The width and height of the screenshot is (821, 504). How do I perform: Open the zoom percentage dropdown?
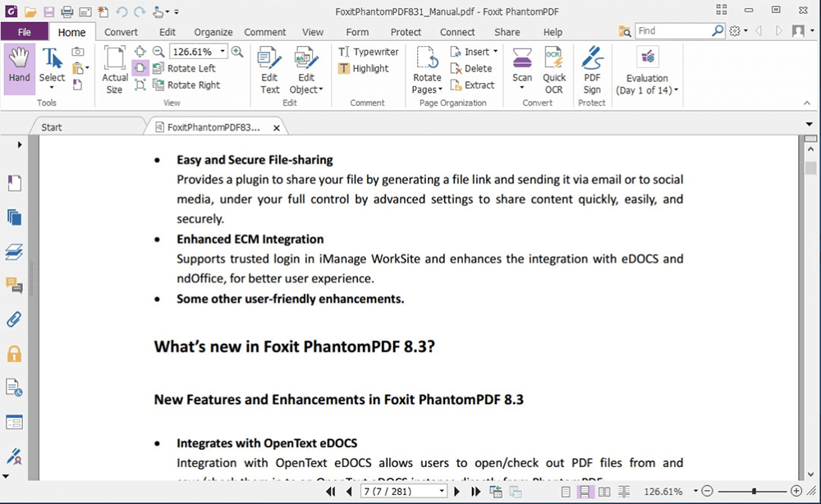click(222, 52)
